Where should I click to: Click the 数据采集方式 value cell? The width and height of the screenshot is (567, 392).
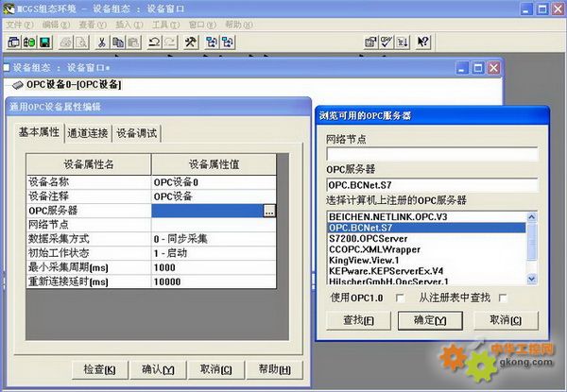point(214,240)
